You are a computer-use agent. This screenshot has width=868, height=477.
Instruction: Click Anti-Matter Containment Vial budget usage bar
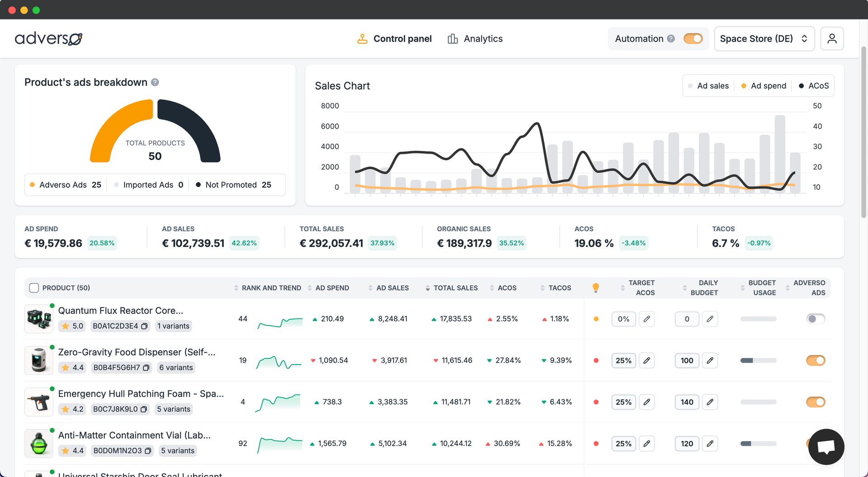(759, 444)
